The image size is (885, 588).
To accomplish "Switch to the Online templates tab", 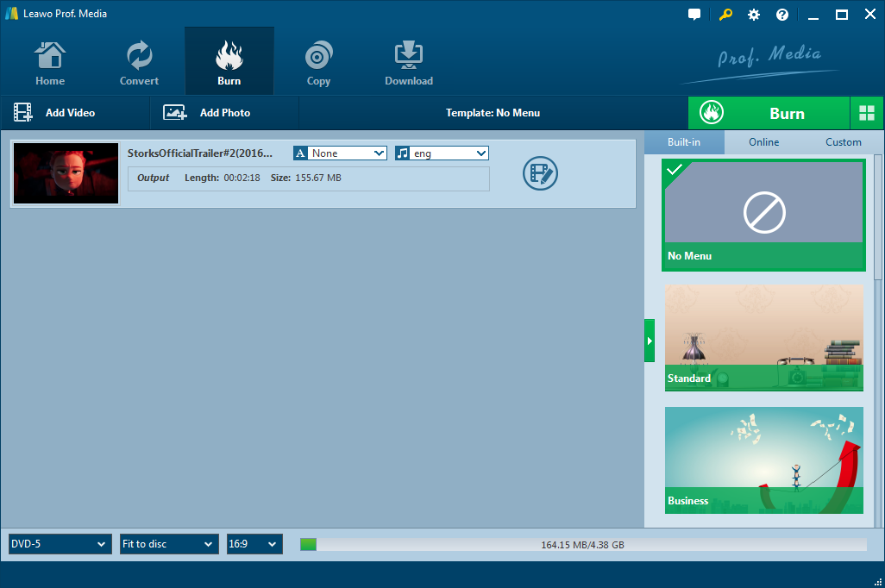I will [x=763, y=142].
